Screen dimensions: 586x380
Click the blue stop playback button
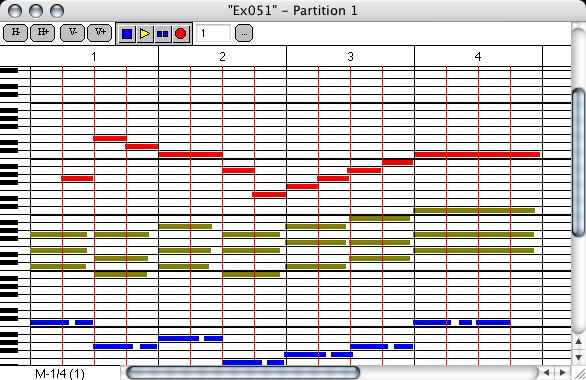click(127, 34)
